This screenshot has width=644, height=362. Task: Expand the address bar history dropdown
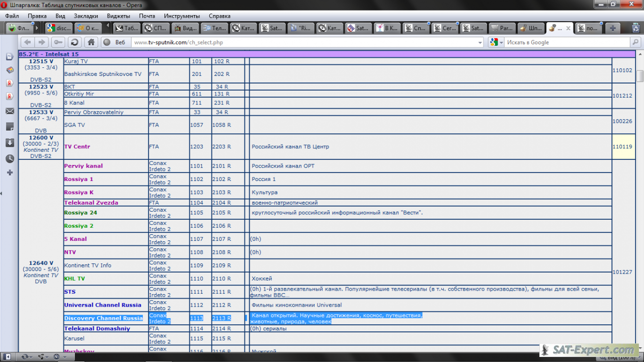pyautogui.click(x=480, y=43)
